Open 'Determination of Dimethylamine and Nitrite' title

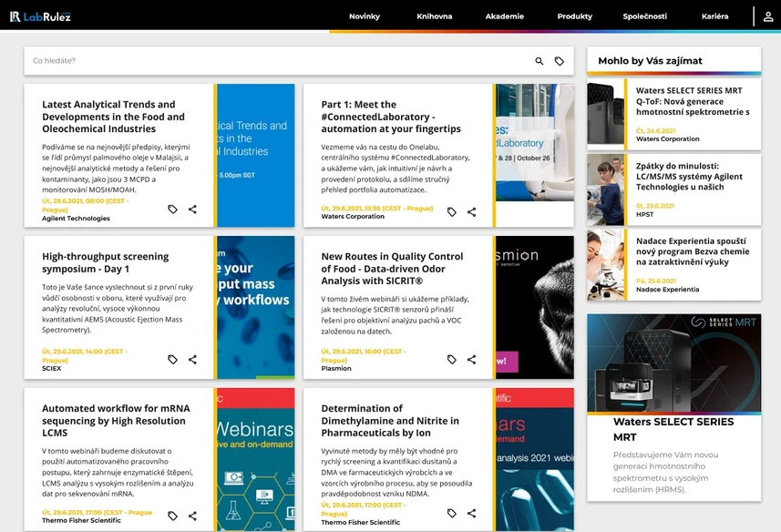[390, 421]
